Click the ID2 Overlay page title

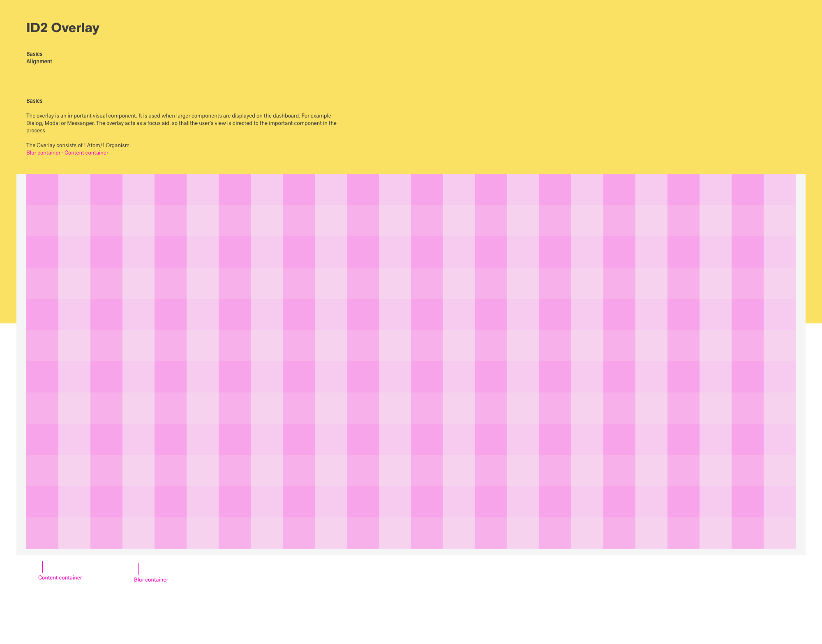click(63, 28)
